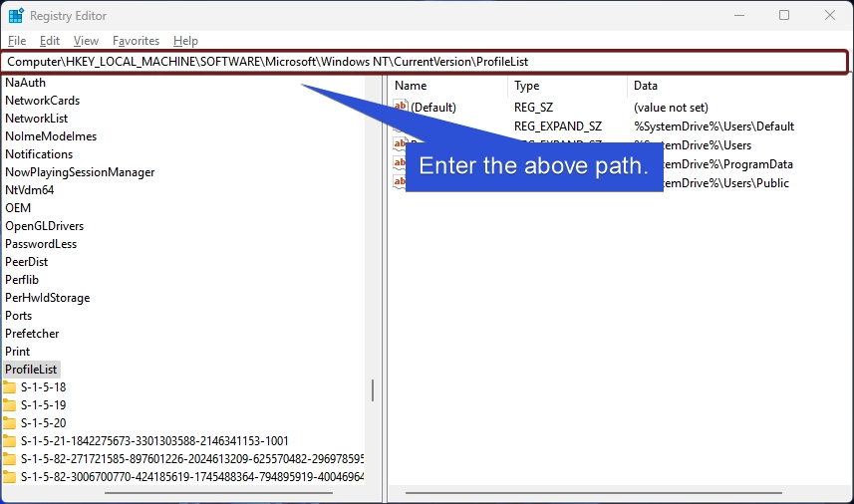Select the (Default) value name
Image resolution: width=854 pixels, height=504 pixels.
(433, 108)
